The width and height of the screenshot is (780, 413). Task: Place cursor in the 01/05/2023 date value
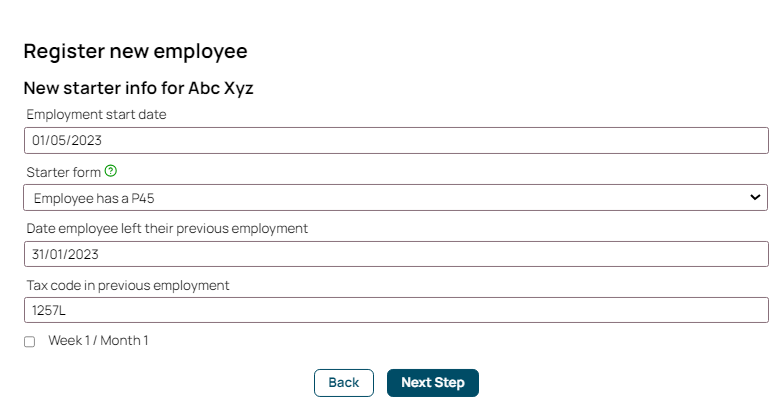tap(67, 140)
